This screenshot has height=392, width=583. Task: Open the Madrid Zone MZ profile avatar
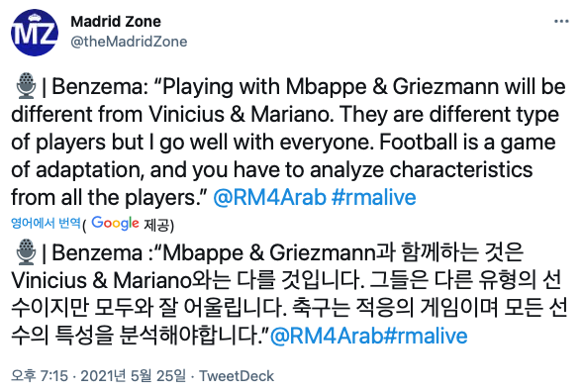(x=35, y=33)
